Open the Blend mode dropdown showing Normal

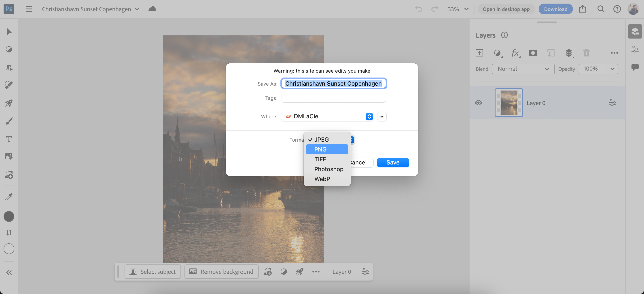(523, 69)
